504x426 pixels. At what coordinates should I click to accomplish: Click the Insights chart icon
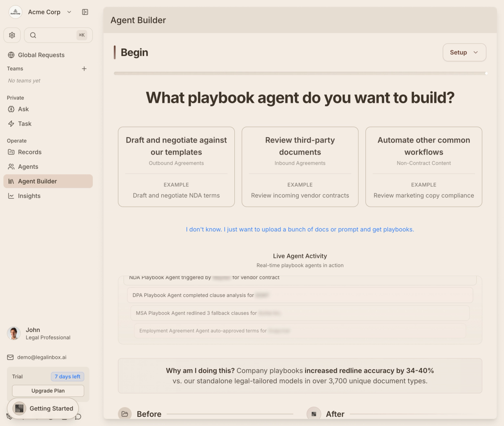pyautogui.click(x=11, y=196)
